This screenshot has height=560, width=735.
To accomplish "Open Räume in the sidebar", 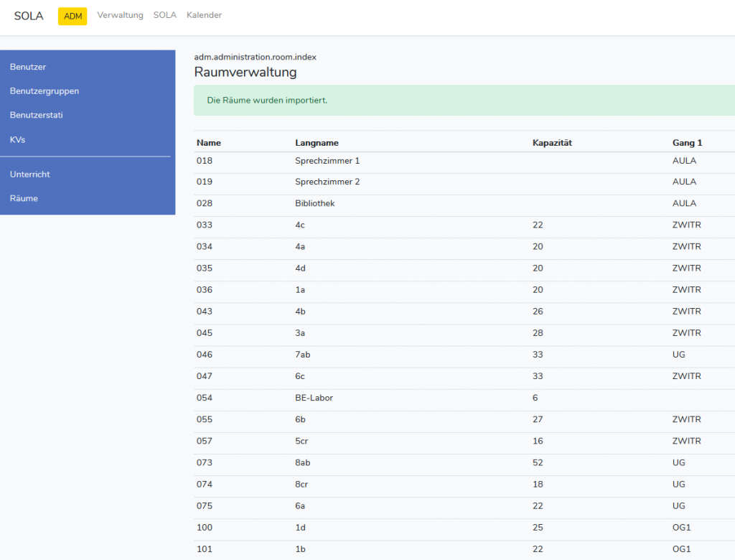I will (x=24, y=198).
